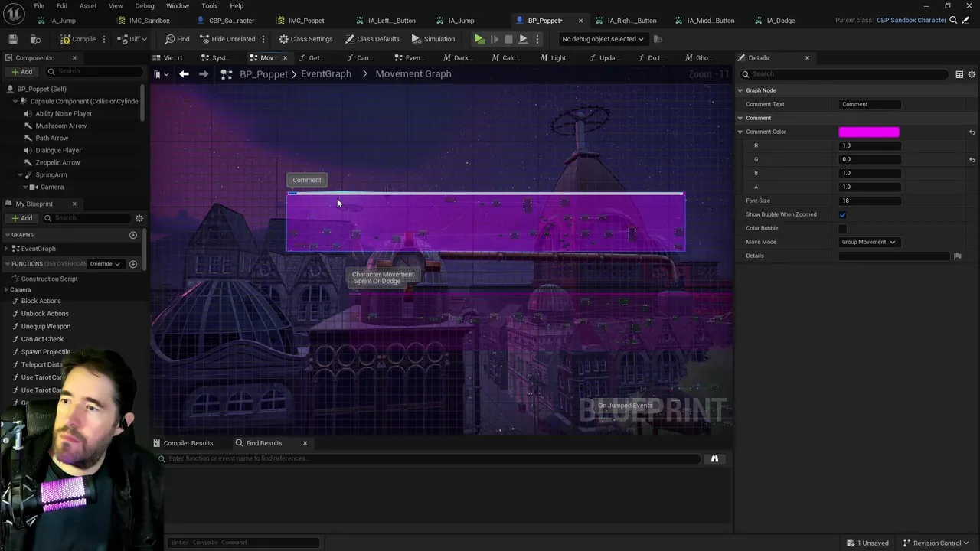Add a component in Components panel
This screenshot has width=980, height=551.
click(21, 72)
